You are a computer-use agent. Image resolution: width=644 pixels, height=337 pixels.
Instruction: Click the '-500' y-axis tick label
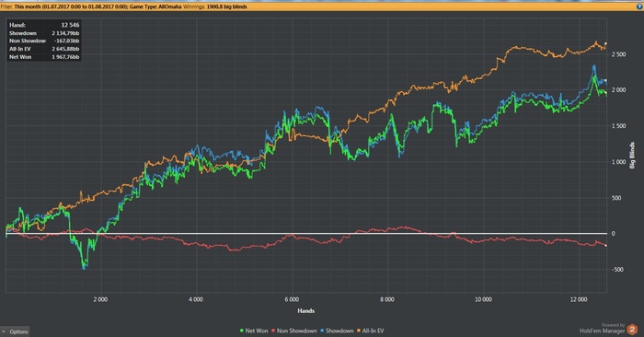coord(617,270)
